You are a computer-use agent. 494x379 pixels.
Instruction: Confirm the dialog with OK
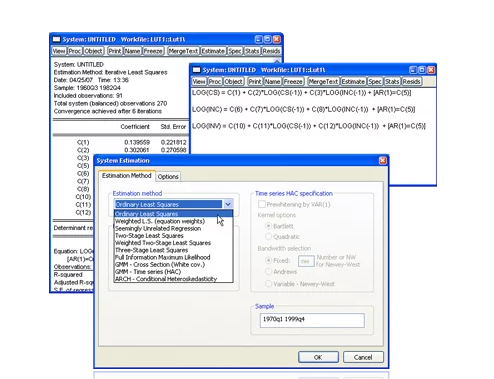click(318, 357)
